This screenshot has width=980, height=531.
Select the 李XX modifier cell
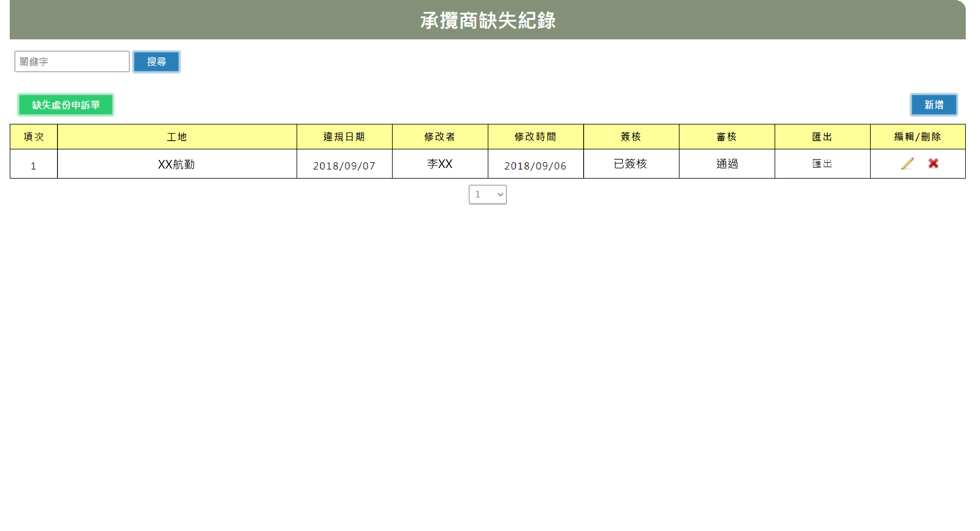coord(440,164)
